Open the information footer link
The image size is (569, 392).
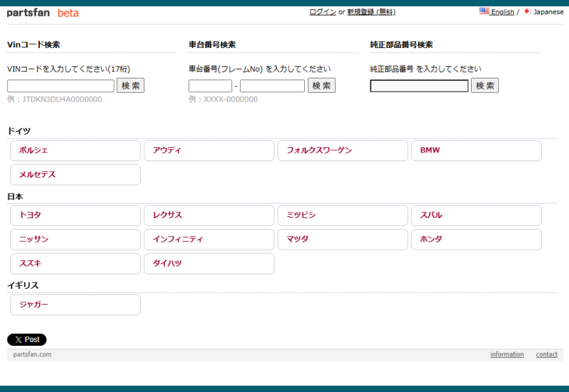coord(507,355)
